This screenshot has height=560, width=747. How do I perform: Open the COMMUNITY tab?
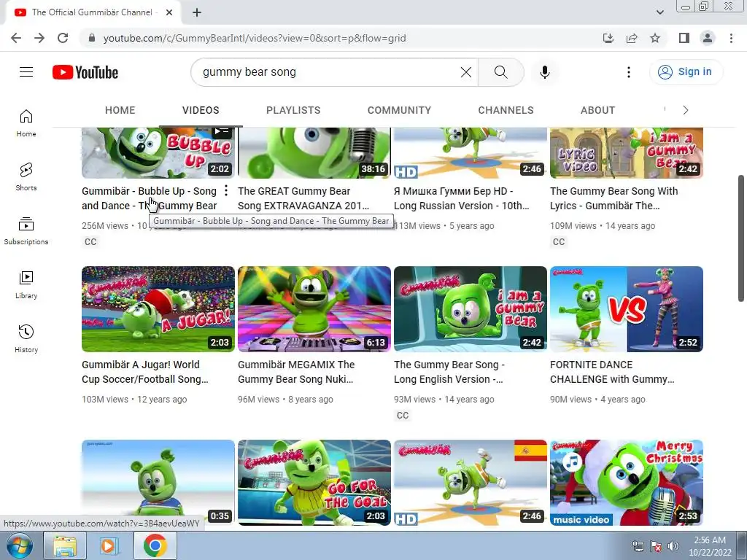coord(399,110)
